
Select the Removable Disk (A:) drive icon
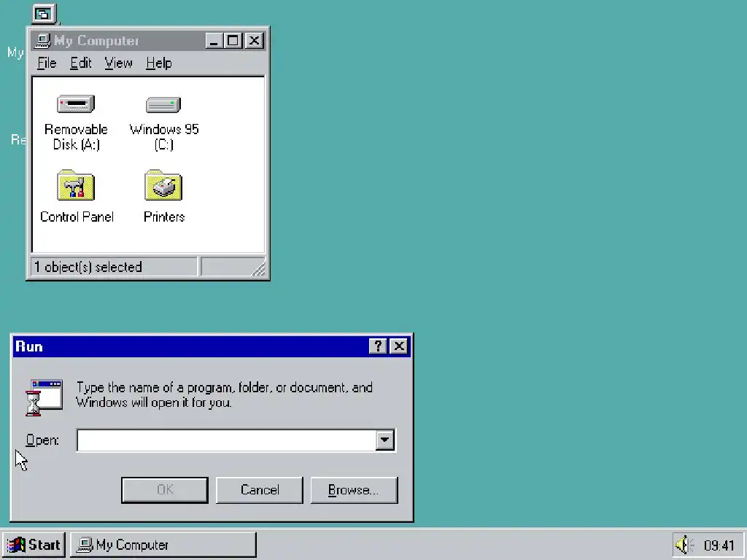pyautogui.click(x=76, y=104)
